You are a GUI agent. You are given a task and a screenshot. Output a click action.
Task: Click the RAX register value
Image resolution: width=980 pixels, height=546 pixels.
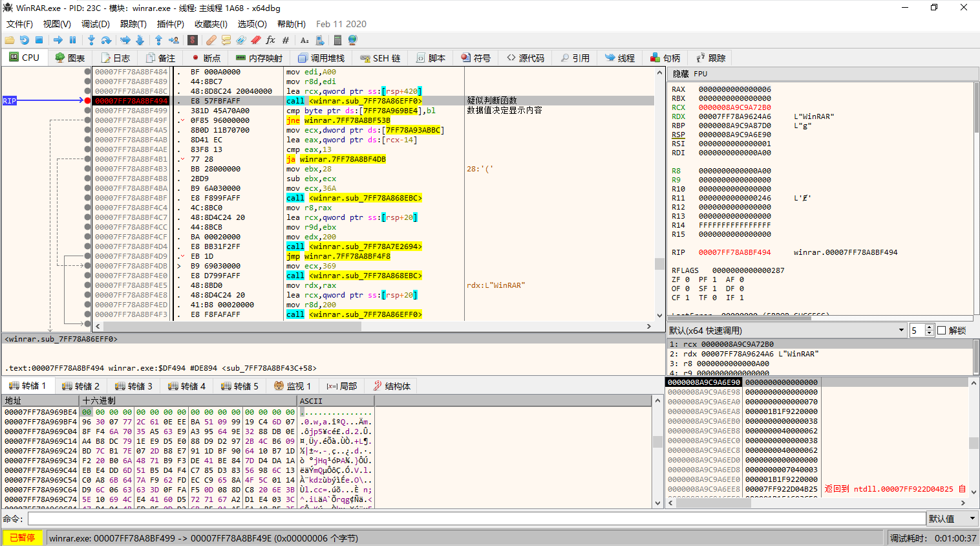coord(734,89)
